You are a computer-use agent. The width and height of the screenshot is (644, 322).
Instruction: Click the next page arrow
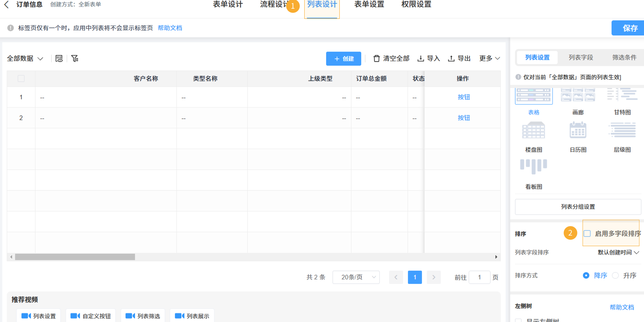click(x=434, y=277)
